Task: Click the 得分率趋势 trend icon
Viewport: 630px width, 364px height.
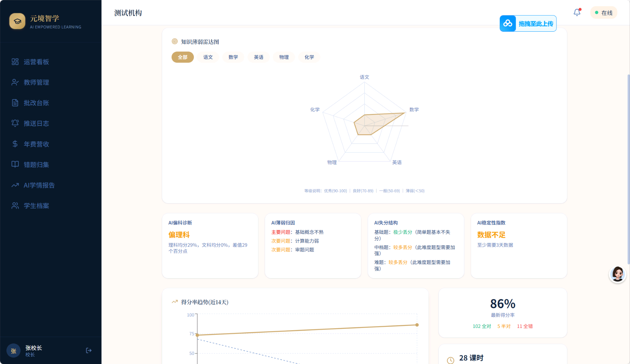Action: (175, 302)
